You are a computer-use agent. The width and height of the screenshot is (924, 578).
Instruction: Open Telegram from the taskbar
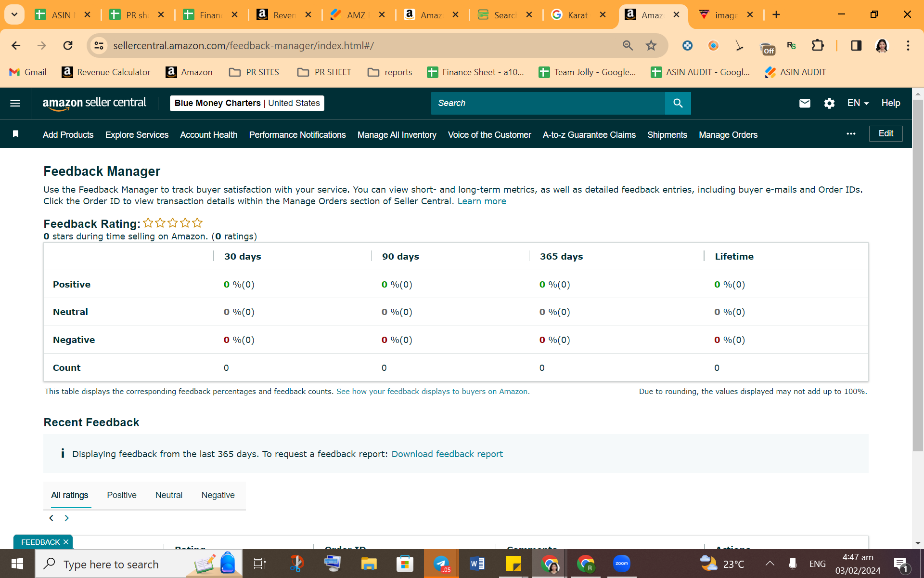pyautogui.click(x=441, y=564)
